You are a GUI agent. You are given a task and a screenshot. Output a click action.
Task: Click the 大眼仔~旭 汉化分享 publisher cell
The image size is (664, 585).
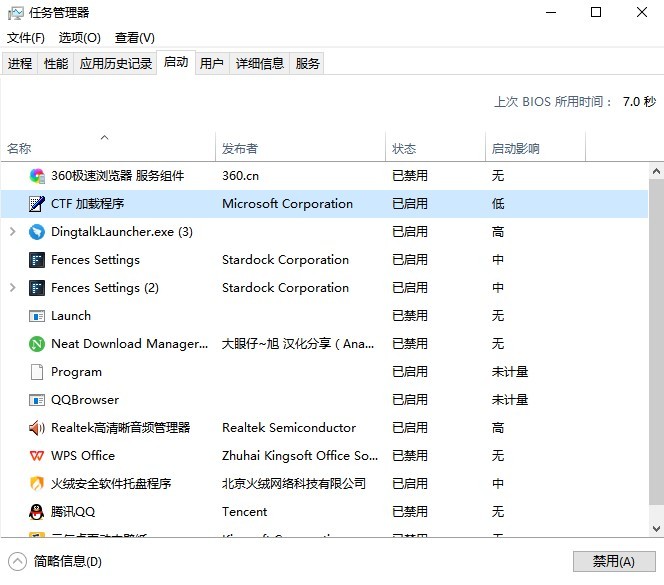pyautogui.click(x=298, y=344)
